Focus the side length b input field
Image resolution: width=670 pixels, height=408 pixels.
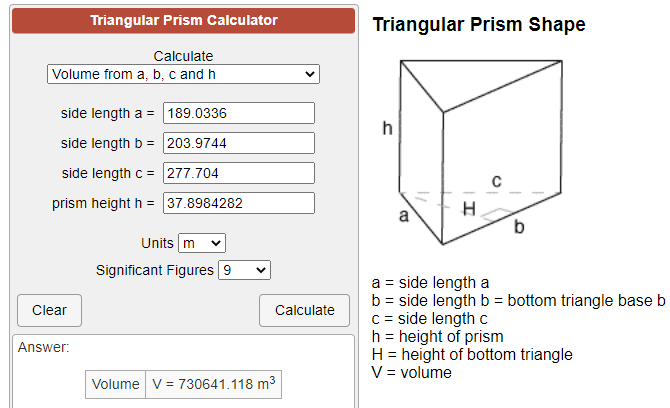(x=237, y=143)
